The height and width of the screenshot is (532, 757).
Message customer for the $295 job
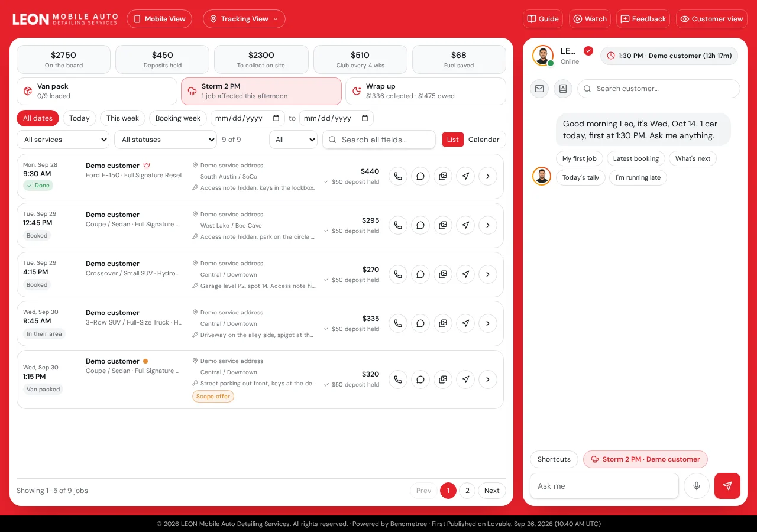(x=420, y=225)
